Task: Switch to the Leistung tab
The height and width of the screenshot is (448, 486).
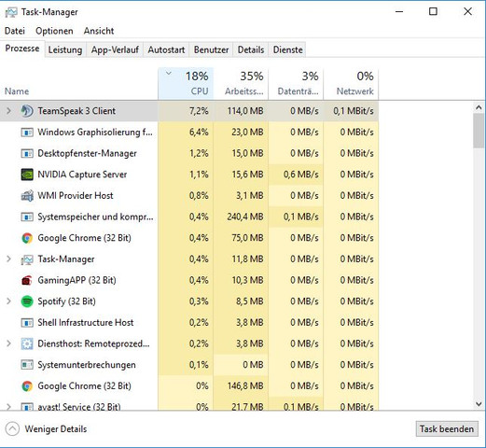Action: [65, 49]
